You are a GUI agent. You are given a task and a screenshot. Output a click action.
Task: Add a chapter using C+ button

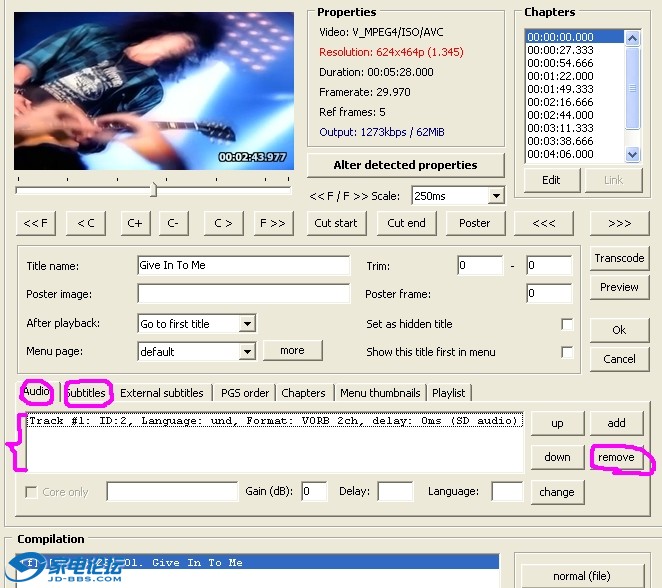point(134,222)
